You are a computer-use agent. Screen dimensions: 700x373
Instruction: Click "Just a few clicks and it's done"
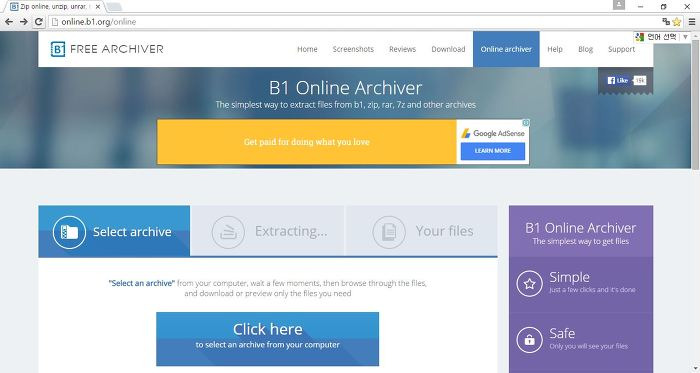click(592, 290)
